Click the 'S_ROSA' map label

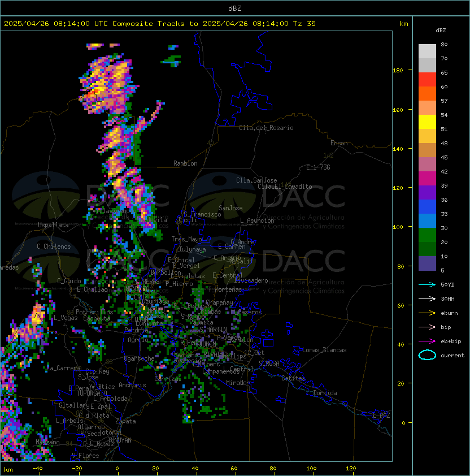(269, 364)
